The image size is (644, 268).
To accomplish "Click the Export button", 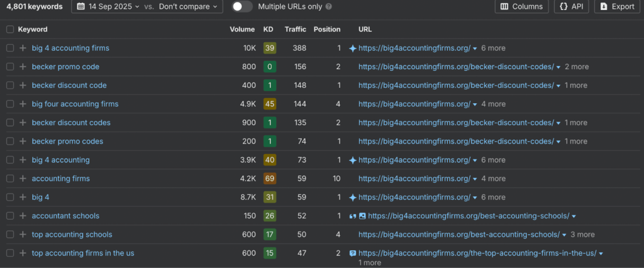I will pos(617,6).
